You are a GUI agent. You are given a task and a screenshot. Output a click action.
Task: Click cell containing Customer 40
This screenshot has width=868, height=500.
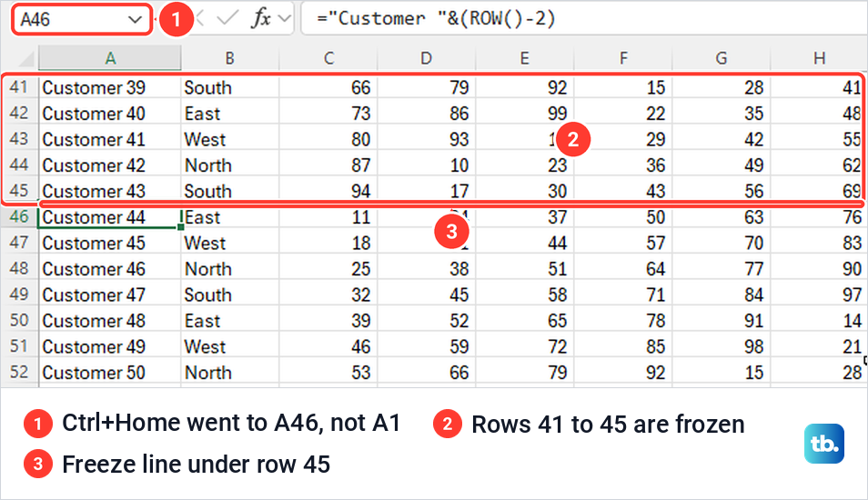[x=109, y=114]
